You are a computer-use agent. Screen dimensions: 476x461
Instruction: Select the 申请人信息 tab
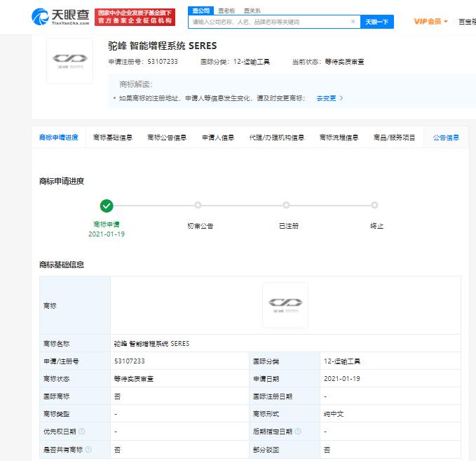tap(218, 138)
